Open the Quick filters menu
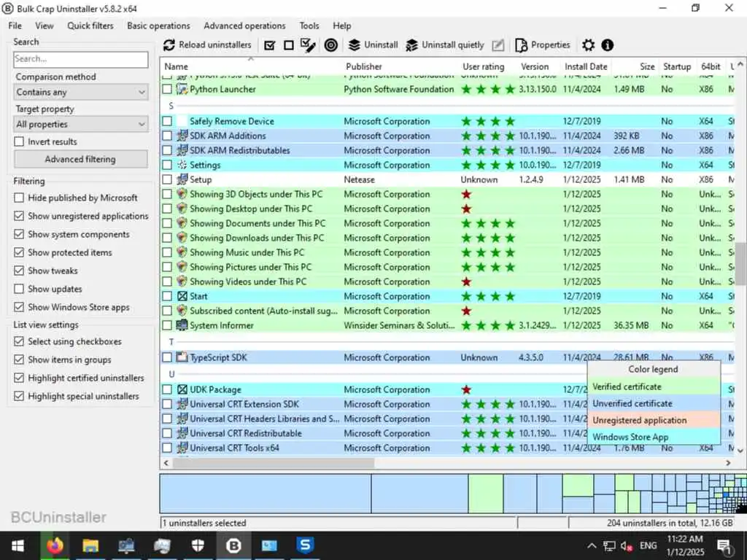747x560 pixels. click(x=90, y=26)
